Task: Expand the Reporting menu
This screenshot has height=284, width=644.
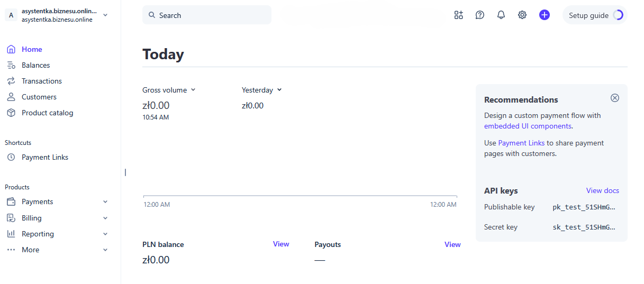Action: [105, 234]
